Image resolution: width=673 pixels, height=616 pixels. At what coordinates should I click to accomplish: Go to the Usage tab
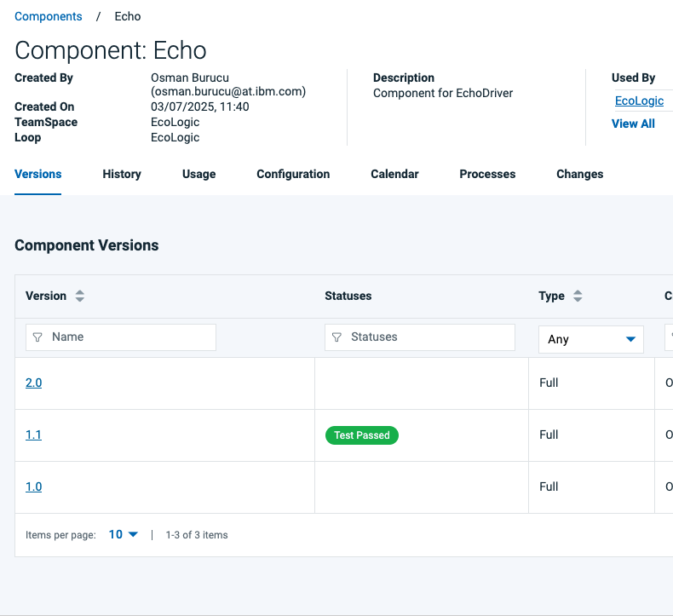198,174
